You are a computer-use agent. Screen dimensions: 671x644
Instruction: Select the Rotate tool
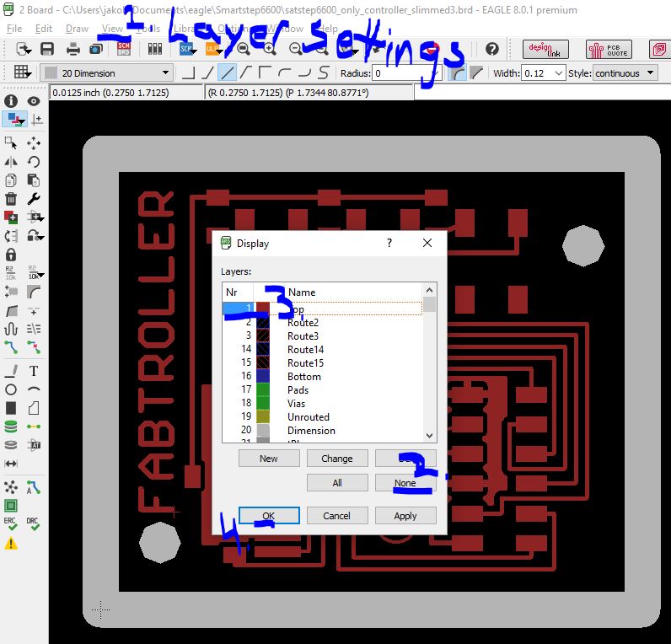pyautogui.click(x=34, y=162)
